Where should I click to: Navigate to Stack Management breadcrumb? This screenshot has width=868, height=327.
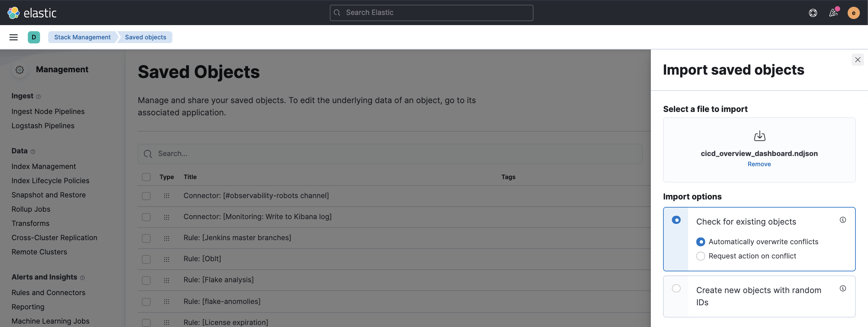tap(82, 37)
